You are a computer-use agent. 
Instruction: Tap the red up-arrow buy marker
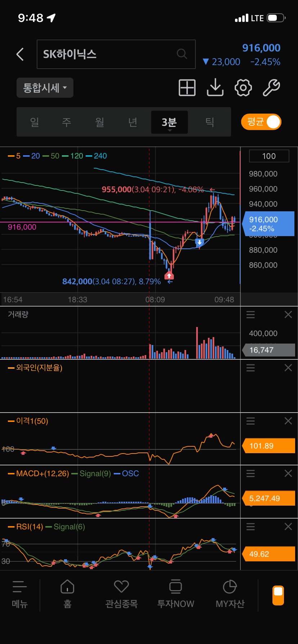pos(169,275)
